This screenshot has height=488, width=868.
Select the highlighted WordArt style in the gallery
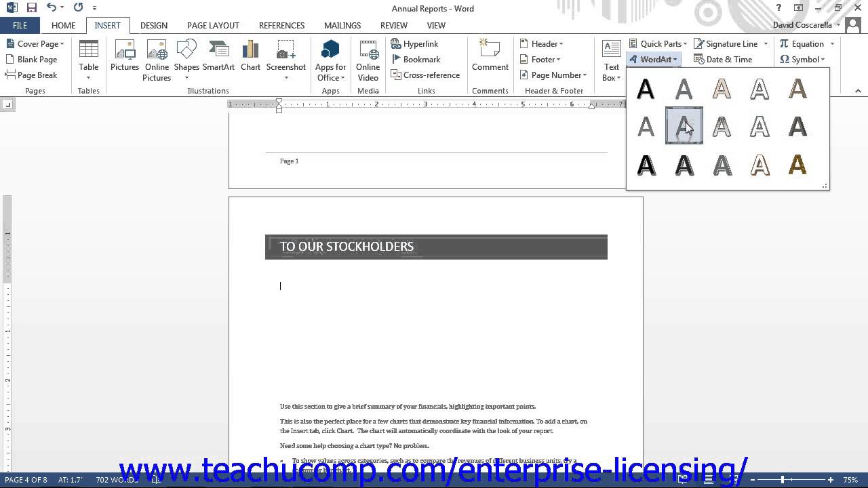coord(684,126)
